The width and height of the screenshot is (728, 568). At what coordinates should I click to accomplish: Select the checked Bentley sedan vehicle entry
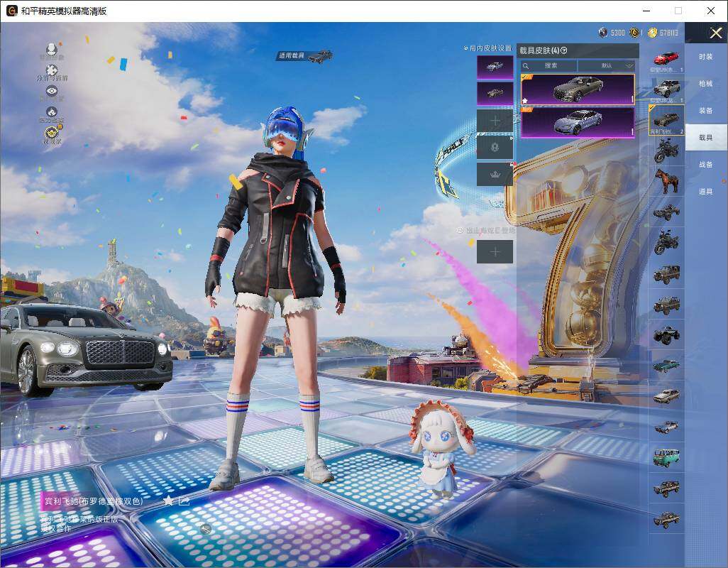coord(666,120)
